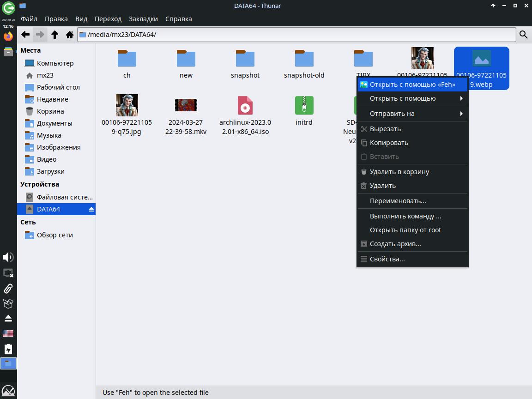532x399 pixels.
Task: Click the search magnifier icon
Action: (x=524, y=34)
